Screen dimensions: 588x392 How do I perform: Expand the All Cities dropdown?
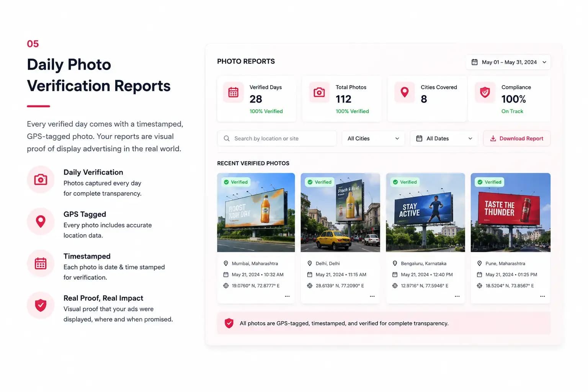pyautogui.click(x=373, y=139)
